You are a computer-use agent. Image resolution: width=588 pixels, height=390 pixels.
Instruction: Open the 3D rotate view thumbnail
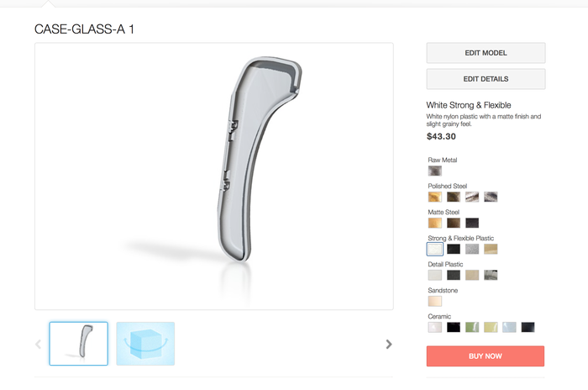[x=145, y=344]
